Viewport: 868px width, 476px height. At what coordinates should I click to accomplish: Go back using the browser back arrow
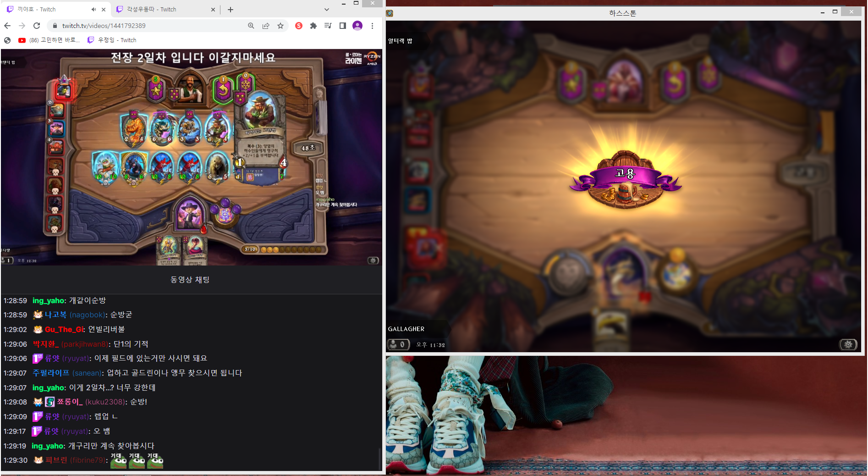pos(7,26)
